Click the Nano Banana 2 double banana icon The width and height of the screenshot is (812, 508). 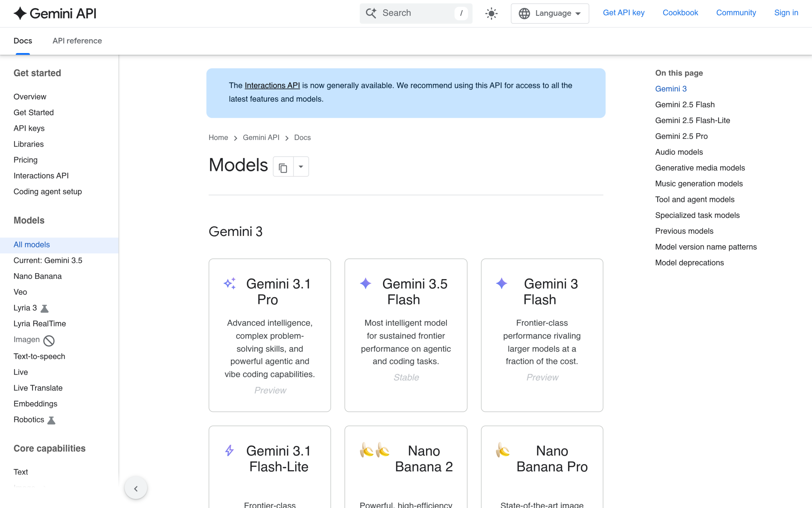coord(375,450)
